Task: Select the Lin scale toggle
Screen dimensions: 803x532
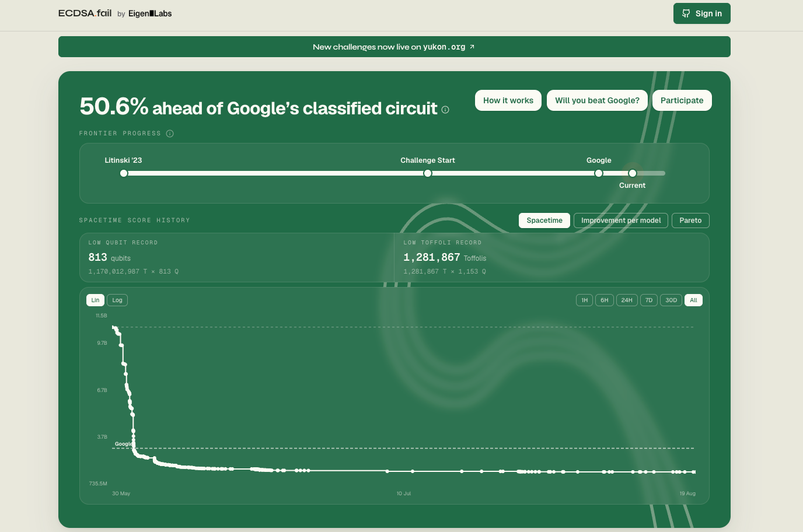Action: pyautogui.click(x=95, y=300)
